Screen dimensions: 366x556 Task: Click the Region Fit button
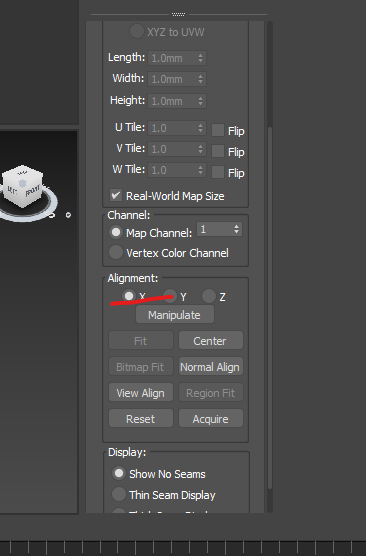pyautogui.click(x=211, y=393)
